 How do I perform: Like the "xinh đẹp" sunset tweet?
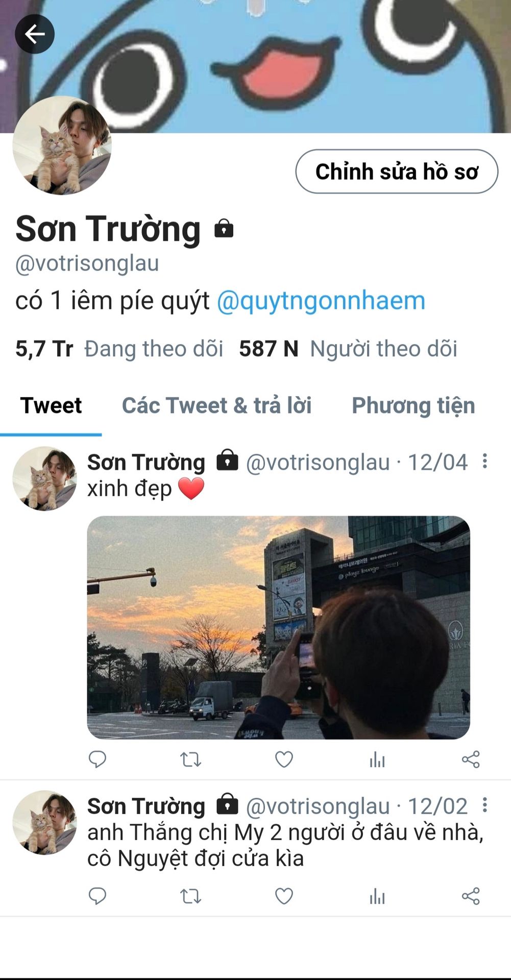(x=284, y=759)
